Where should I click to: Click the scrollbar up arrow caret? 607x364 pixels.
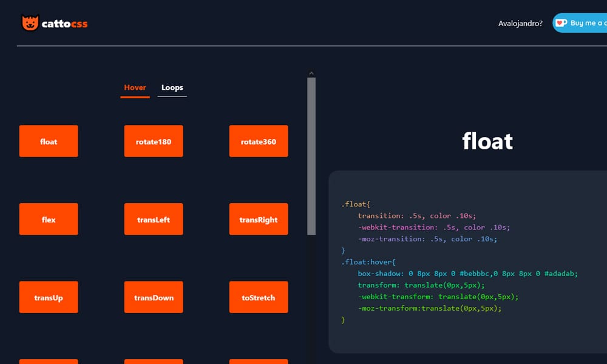click(311, 72)
